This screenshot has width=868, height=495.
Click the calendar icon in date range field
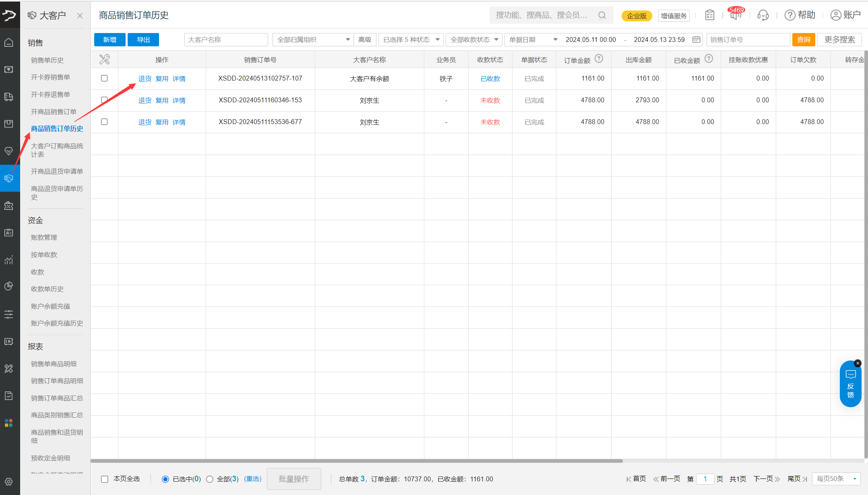(696, 39)
